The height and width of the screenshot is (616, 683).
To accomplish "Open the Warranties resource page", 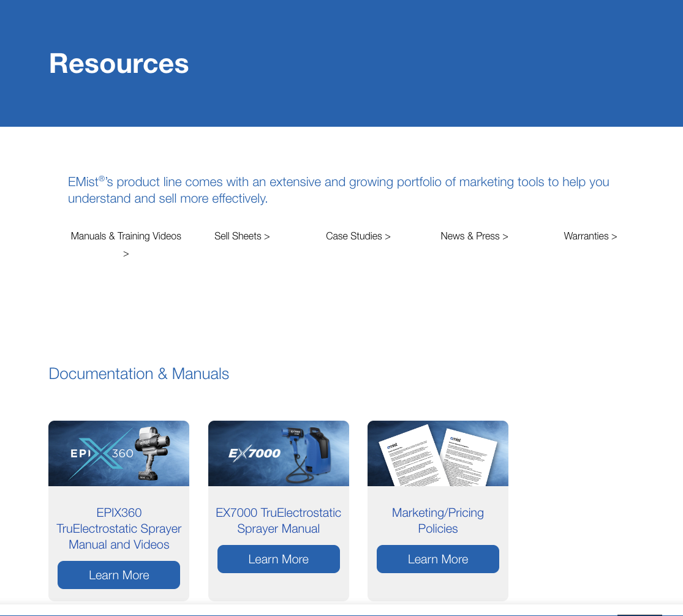I will (586, 236).
